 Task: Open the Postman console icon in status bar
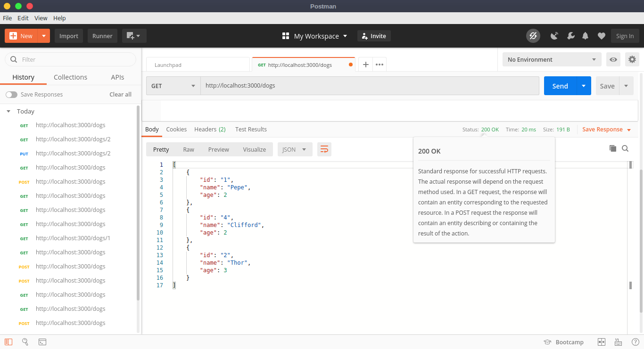42,342
